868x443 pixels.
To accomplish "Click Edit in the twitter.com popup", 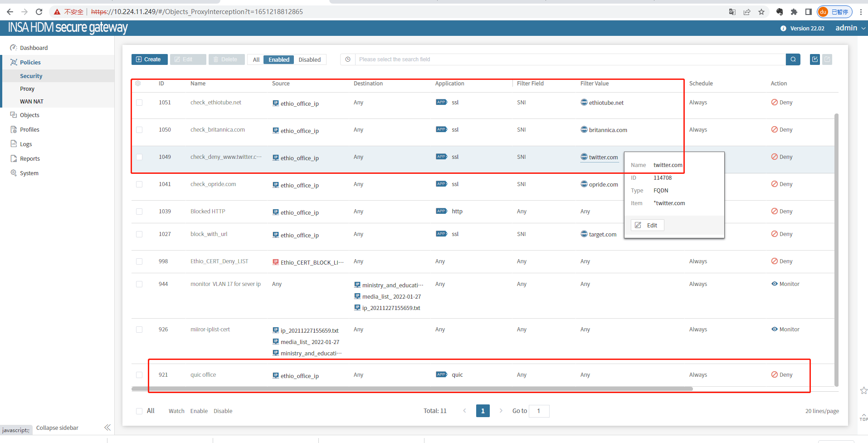I will pyautogui.click(x=647, y=225).
